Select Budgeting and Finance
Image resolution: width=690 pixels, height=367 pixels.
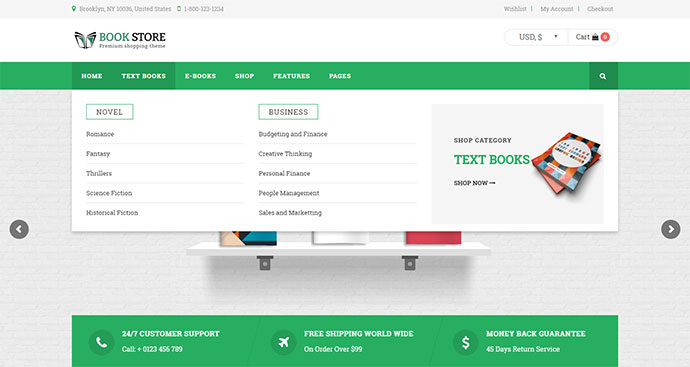[293, 134]
